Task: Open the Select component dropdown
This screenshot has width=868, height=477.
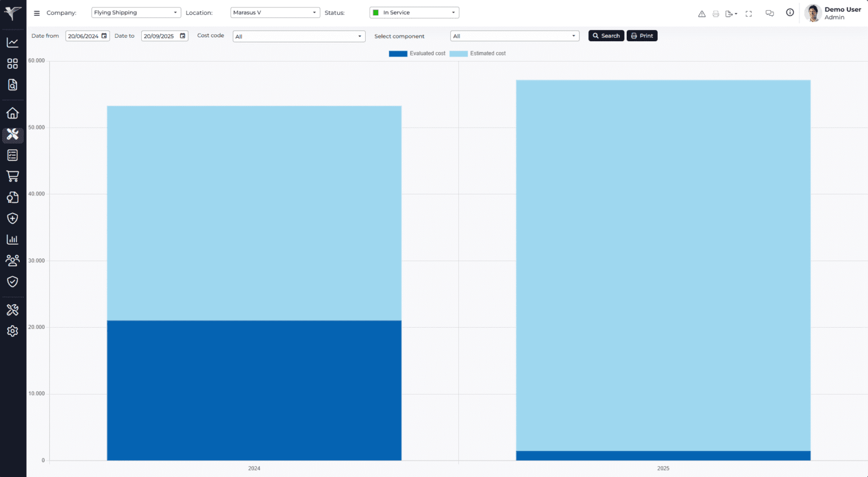Action: 514,36
